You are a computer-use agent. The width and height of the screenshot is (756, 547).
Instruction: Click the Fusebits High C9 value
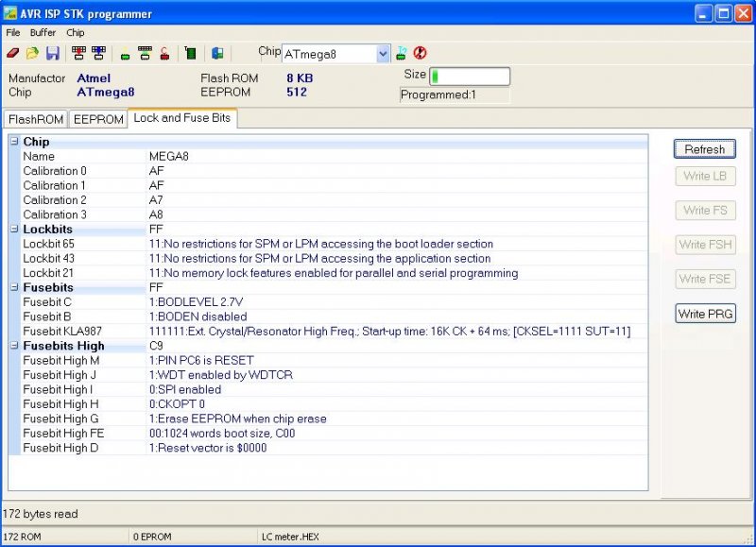coord(156,346)
